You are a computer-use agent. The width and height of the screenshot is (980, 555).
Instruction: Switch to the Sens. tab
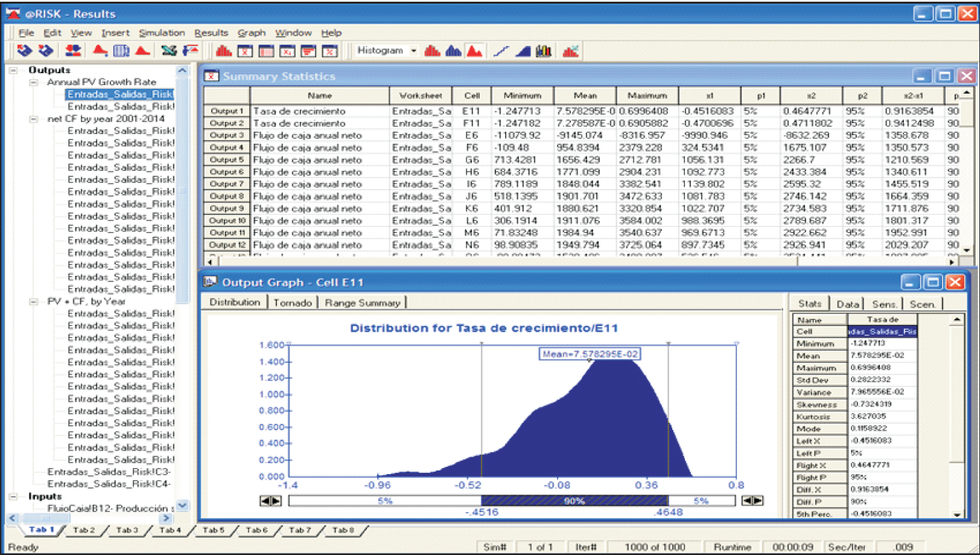tap(883, 304)
